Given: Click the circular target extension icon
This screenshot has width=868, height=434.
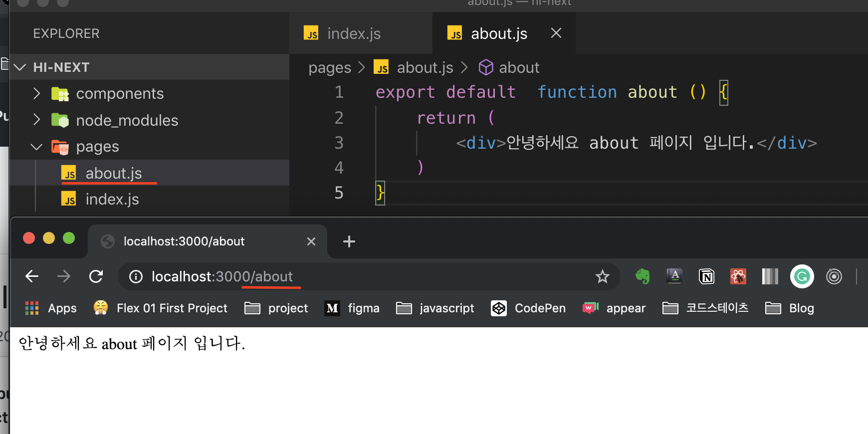Looking at the screenshot, I should 834,276.
